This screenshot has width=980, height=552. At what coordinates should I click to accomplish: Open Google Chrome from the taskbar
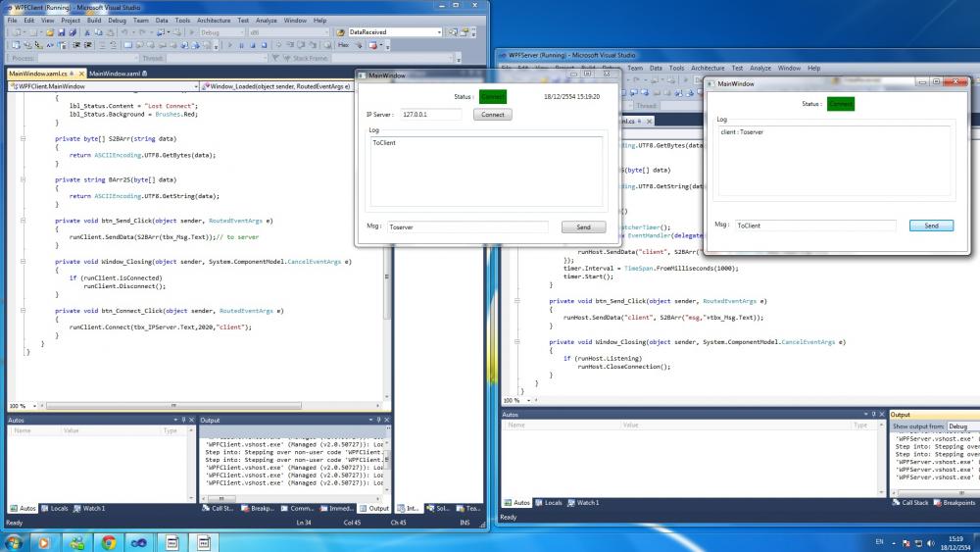108,541
